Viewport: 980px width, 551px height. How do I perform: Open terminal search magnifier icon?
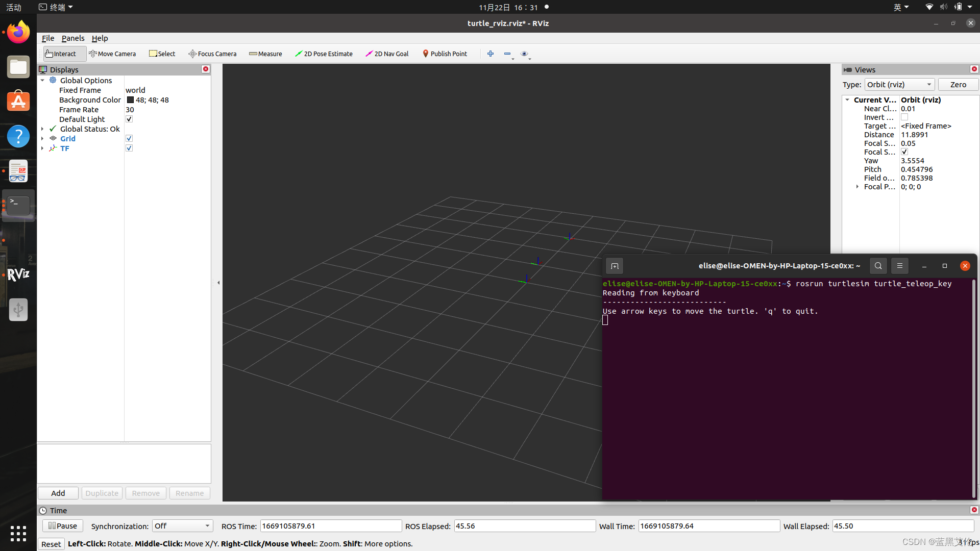coord(878,266)
